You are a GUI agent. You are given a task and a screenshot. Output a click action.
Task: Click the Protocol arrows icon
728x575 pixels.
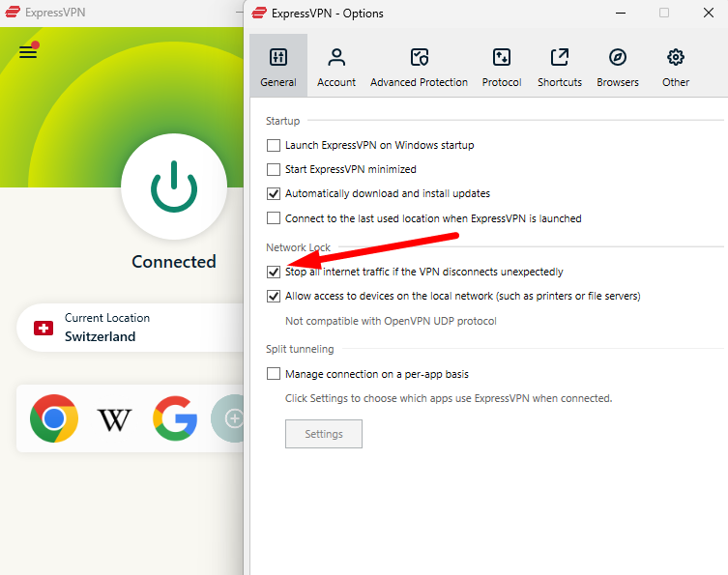(x=502, y=57)
